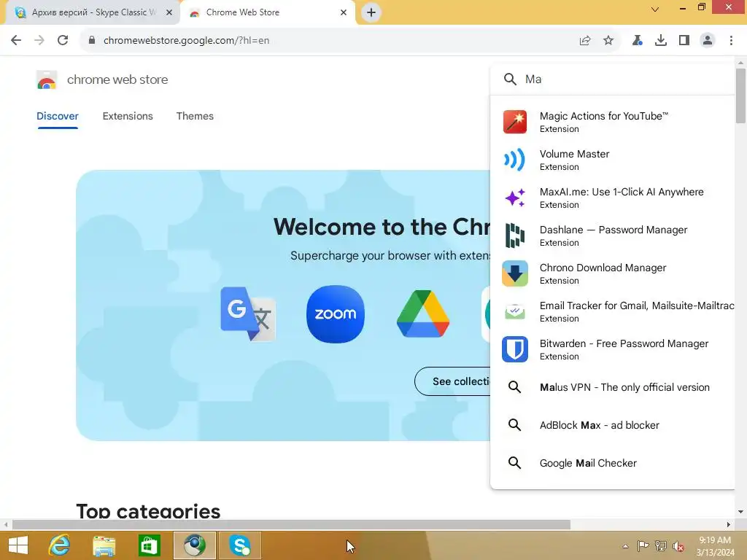Viewport: 747px width, 560px height.
Task: Choose the Dashlane Password Manager icon
Action: [514, 236]
